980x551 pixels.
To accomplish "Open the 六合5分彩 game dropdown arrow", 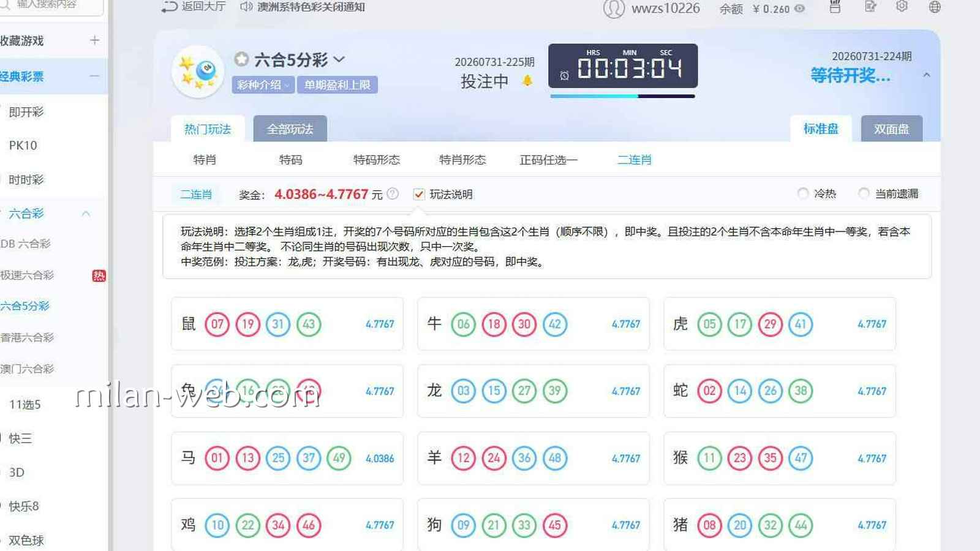I will click(339, 59).
